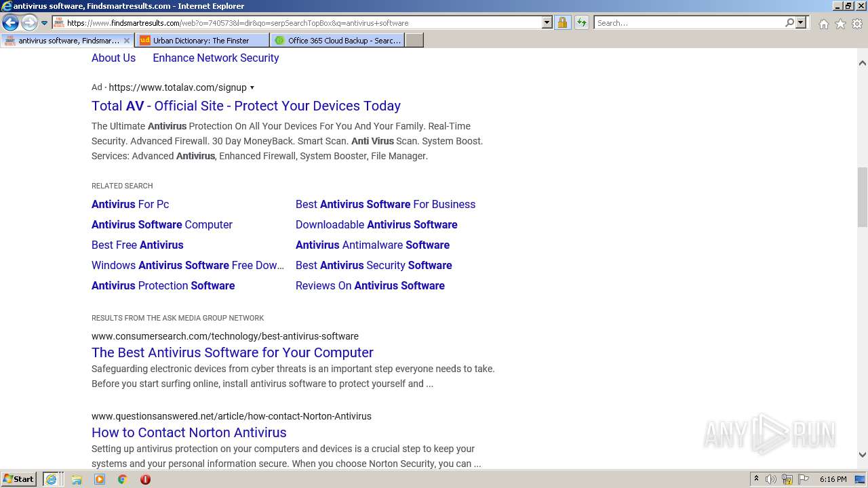Switch to Urban Dictionary: The Finster tab
This screenshot has height=488, width=868.
tap(202, 41)
